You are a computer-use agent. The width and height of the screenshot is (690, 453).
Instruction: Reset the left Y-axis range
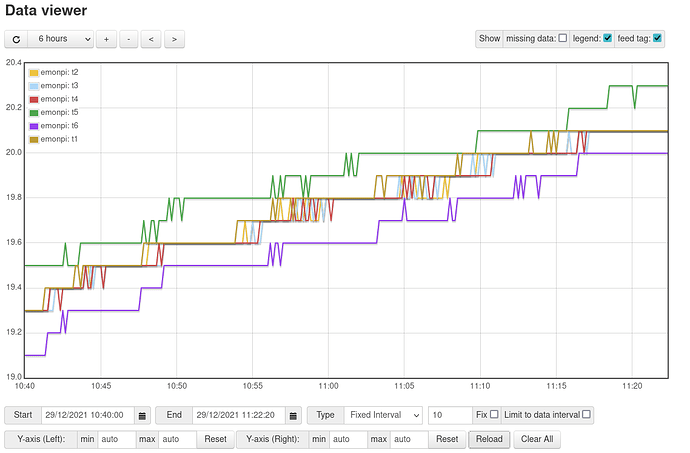[216, 439]
